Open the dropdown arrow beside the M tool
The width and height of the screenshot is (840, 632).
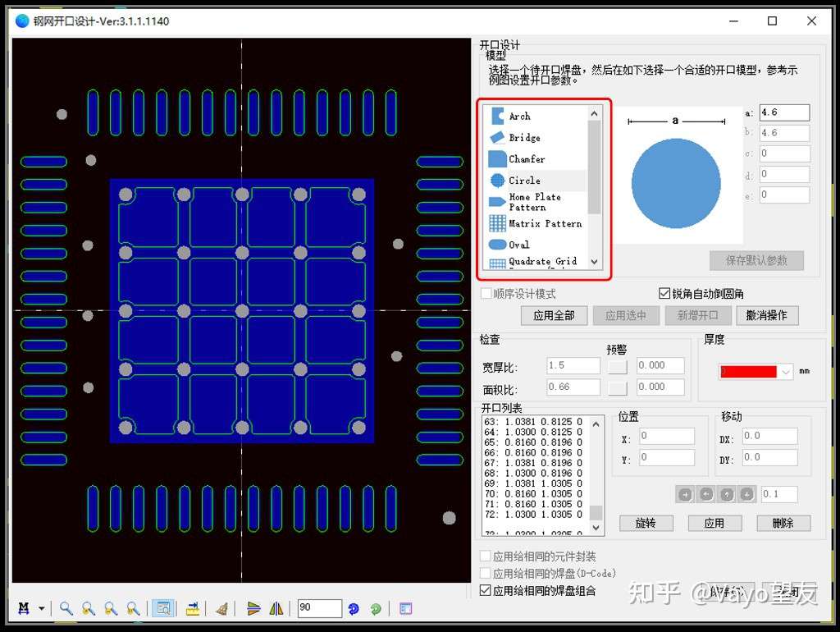pos(41,608)
